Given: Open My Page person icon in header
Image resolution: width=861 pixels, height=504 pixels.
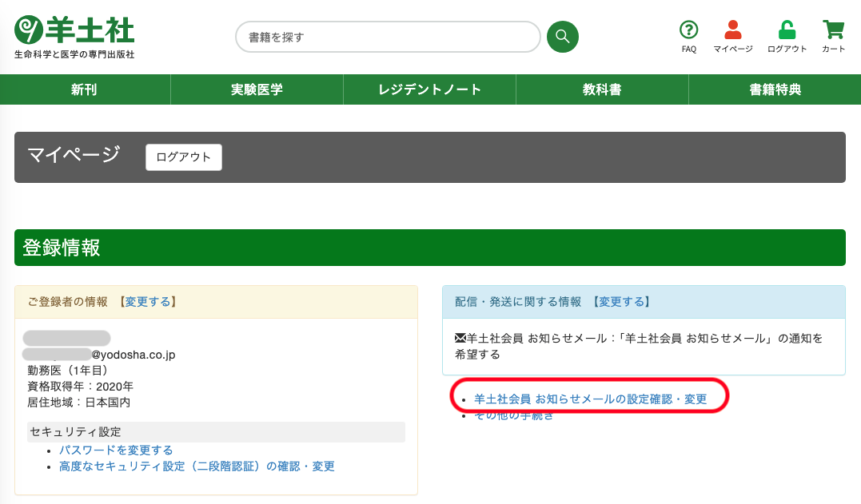Looking at the screenshot, I should pos(732,31).
